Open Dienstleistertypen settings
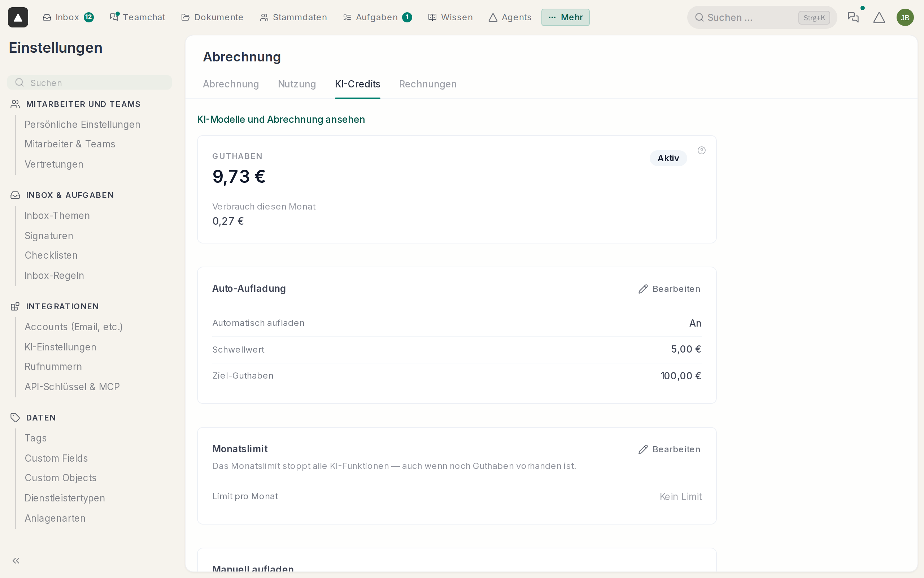The width and height of the screenshot is (924, 578). [65, 498]
